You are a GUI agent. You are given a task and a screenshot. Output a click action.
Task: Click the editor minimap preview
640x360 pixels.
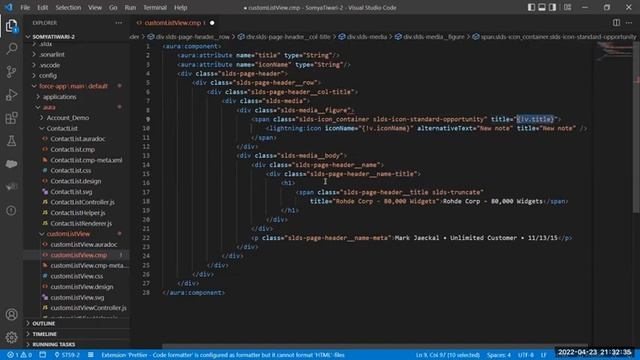pos(613,51)
